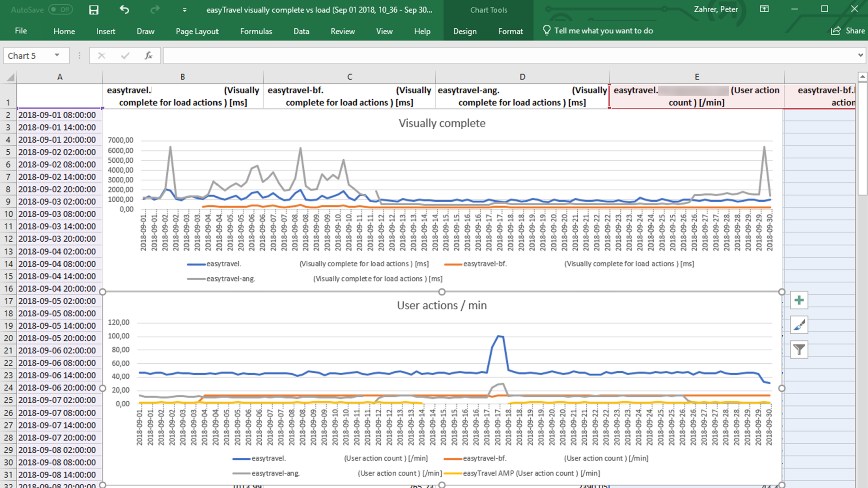
Task: Select the Format ribbon tab
Action: [510, 31]
